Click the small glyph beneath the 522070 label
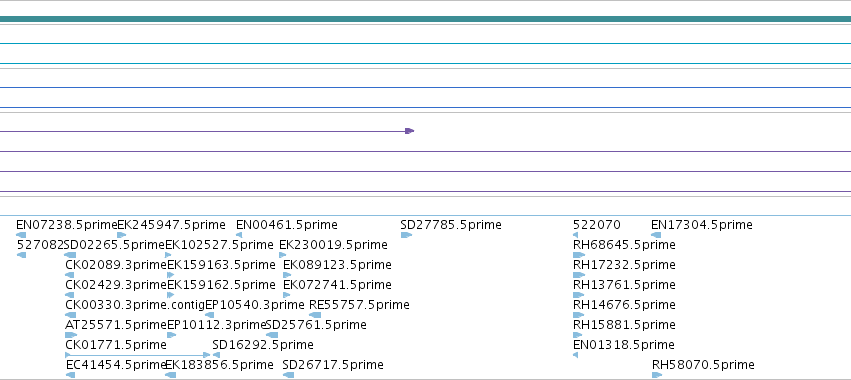This screenshot has width=851, height=380. tap(575, 235)
